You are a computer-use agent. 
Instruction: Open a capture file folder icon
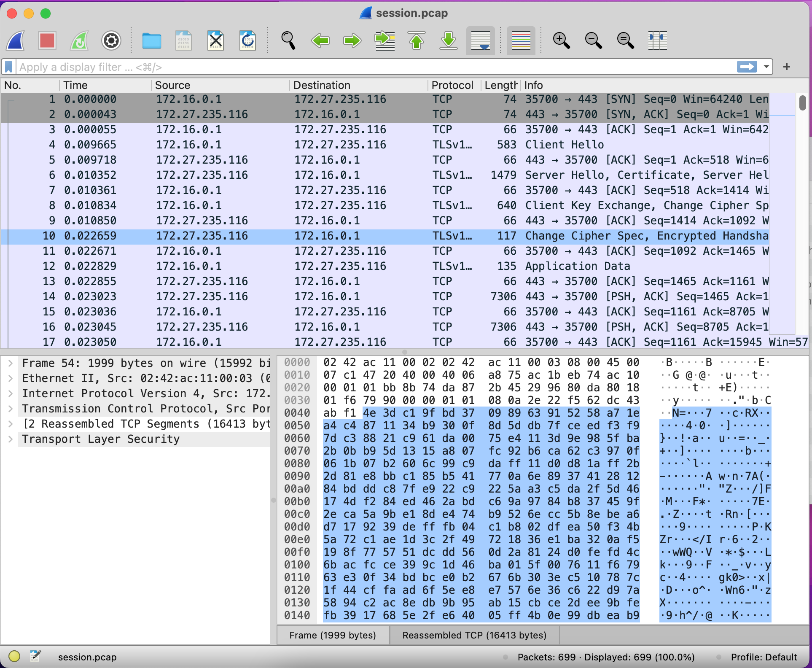(151, 41)
